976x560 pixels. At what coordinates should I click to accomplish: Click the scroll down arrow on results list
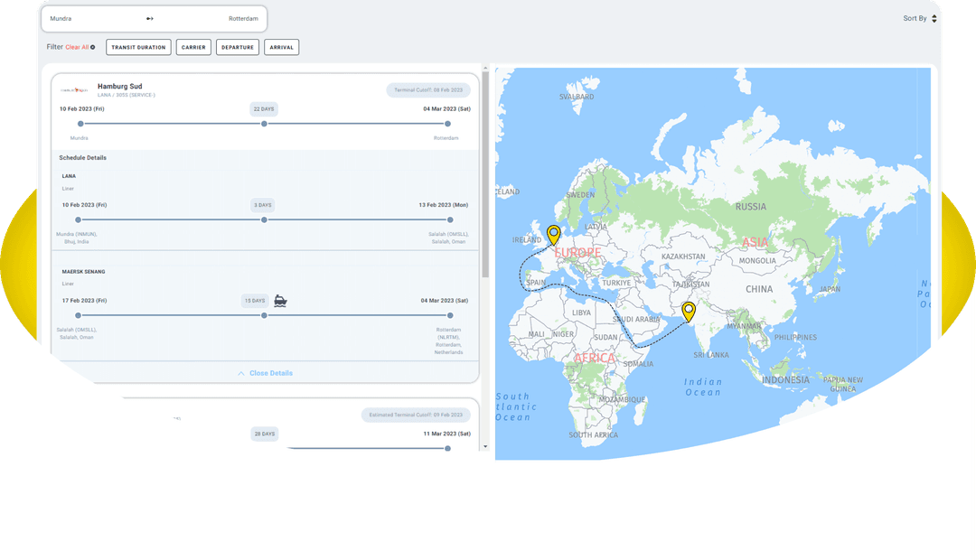[485, 446]
